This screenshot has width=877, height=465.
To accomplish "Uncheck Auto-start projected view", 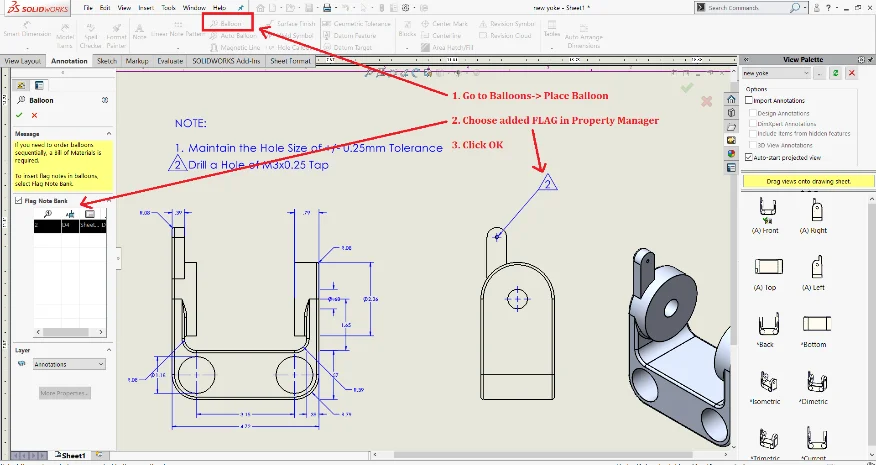I will [x=749, y=157].
